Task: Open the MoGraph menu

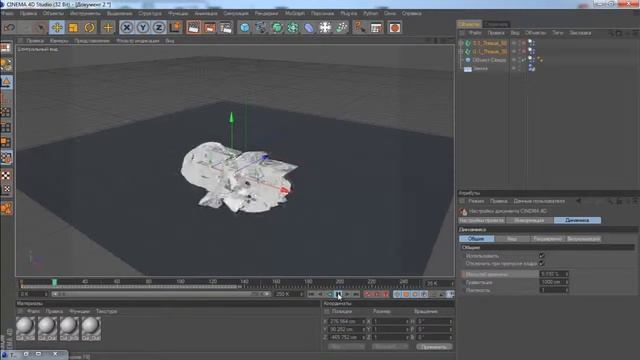Action: point(294,13)
